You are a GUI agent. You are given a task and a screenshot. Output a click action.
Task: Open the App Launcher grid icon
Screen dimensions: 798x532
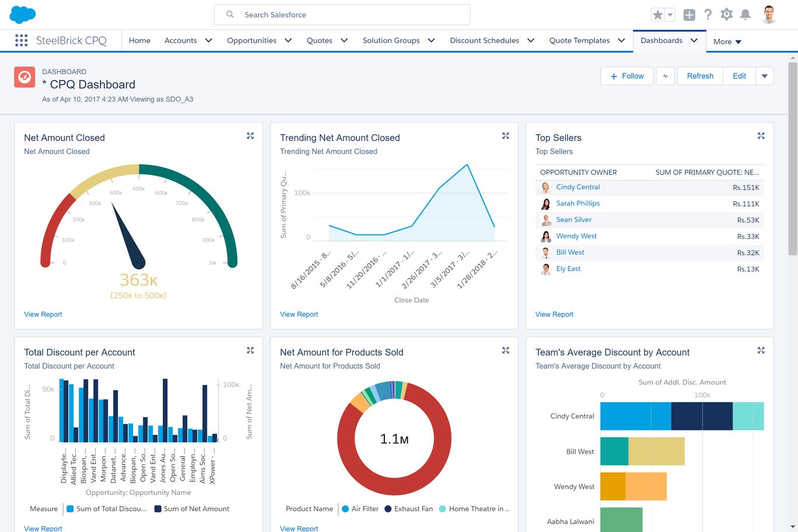[x=21, y=40]
